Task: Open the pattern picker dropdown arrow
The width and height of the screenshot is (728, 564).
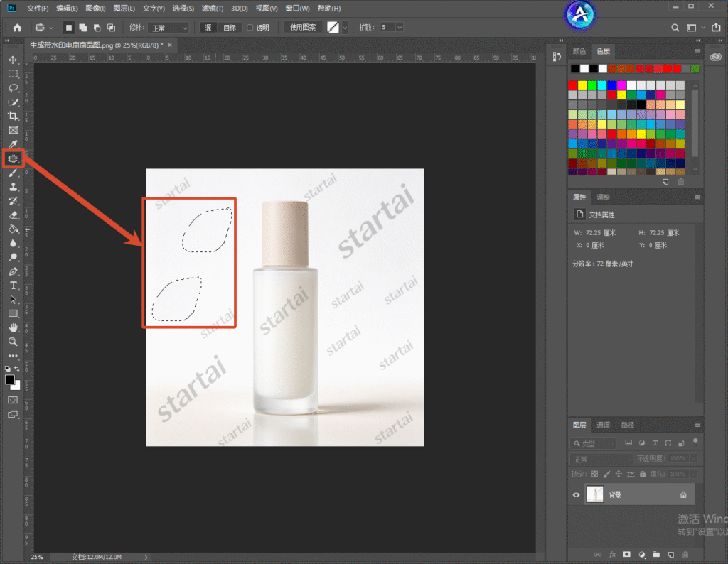Action: pos(345,28)
